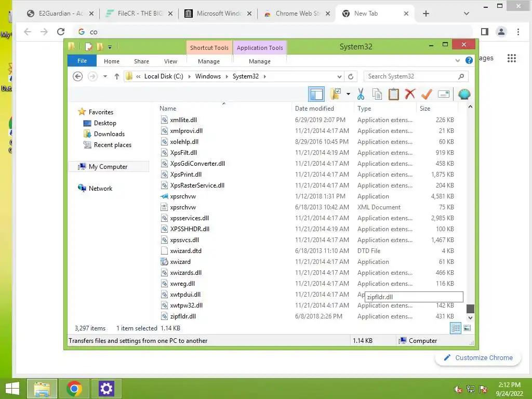Screen dimensions: 532x399
Task: Open Folder Options from the toolbar
Action: 336,95
